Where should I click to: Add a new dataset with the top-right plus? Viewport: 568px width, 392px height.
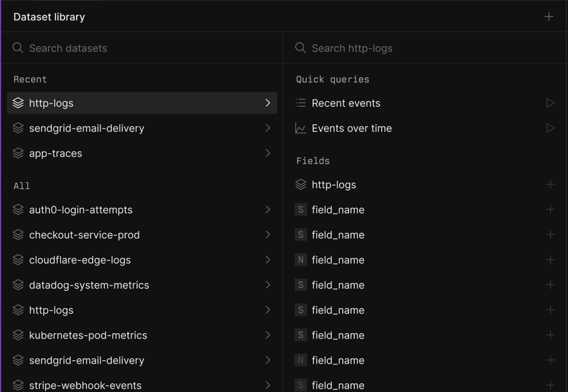[x=549, y=16]
